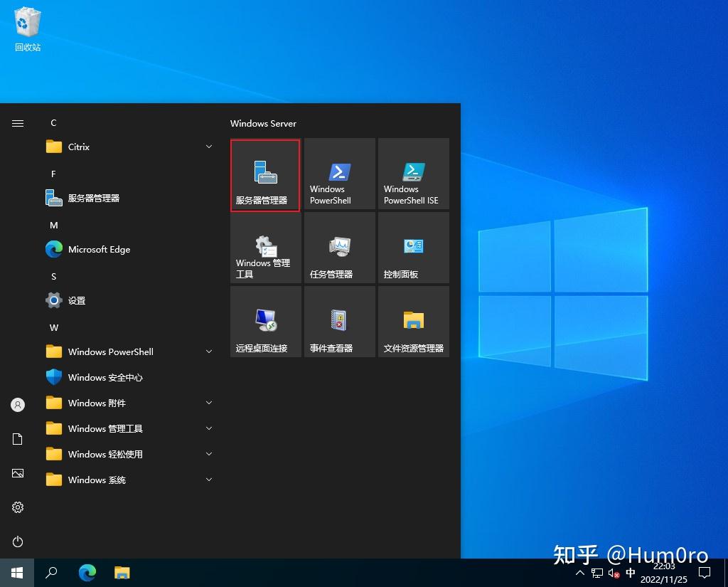Viewport: 728px width, 587px height.
Task: Open the clock showing 2022/11/25
Action: point(663,573)
